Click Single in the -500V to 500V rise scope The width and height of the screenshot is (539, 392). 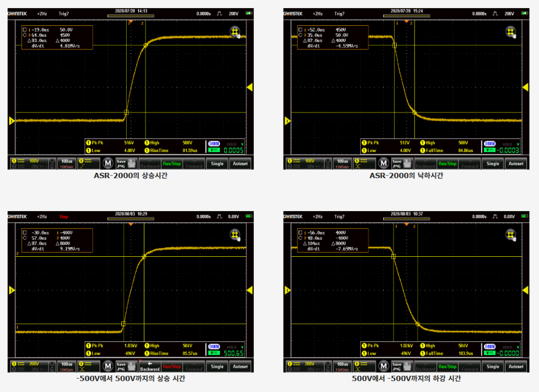click(217, 367)
